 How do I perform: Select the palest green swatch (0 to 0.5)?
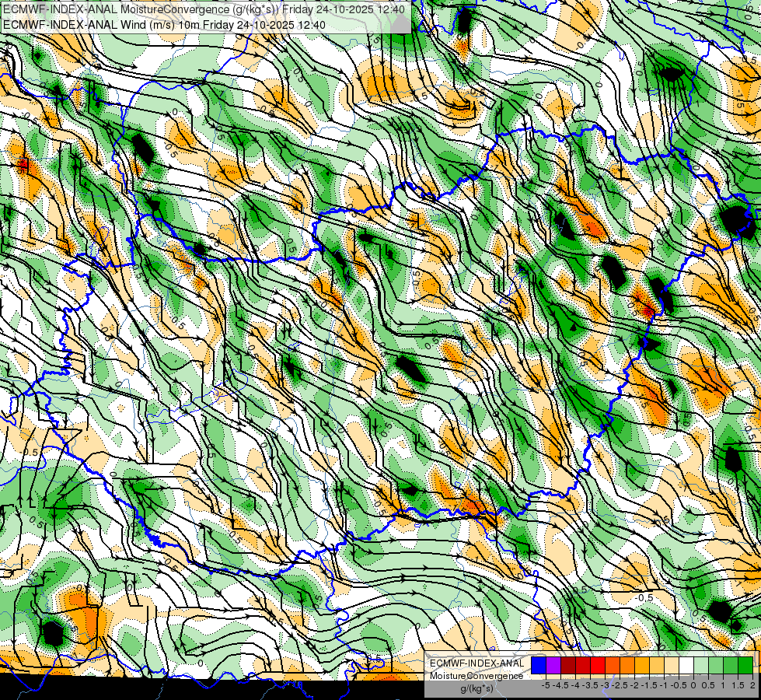[701, 666]
